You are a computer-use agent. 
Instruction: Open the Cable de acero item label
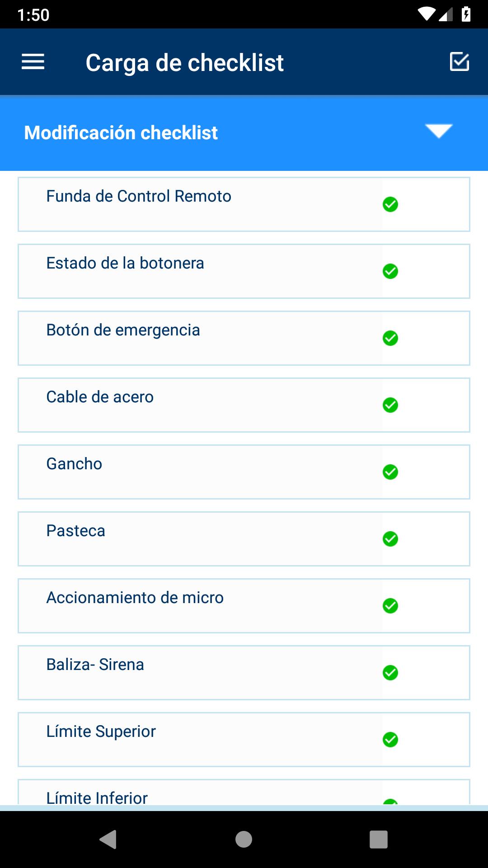[100, 397]
